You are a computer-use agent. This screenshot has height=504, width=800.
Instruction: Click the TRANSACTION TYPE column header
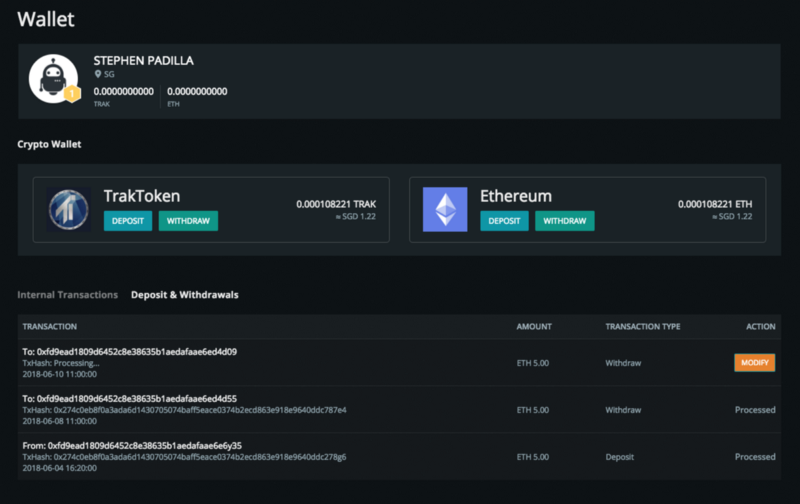[643, 326]
